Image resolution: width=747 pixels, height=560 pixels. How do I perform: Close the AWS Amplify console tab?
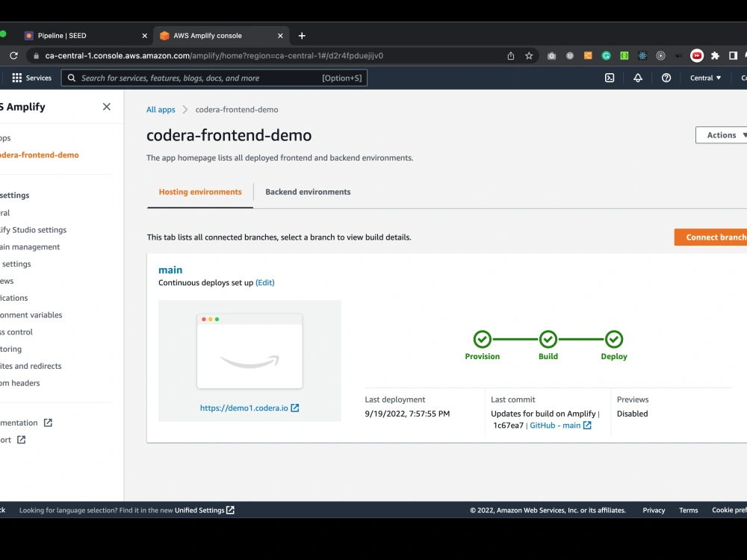coord(280,36)
